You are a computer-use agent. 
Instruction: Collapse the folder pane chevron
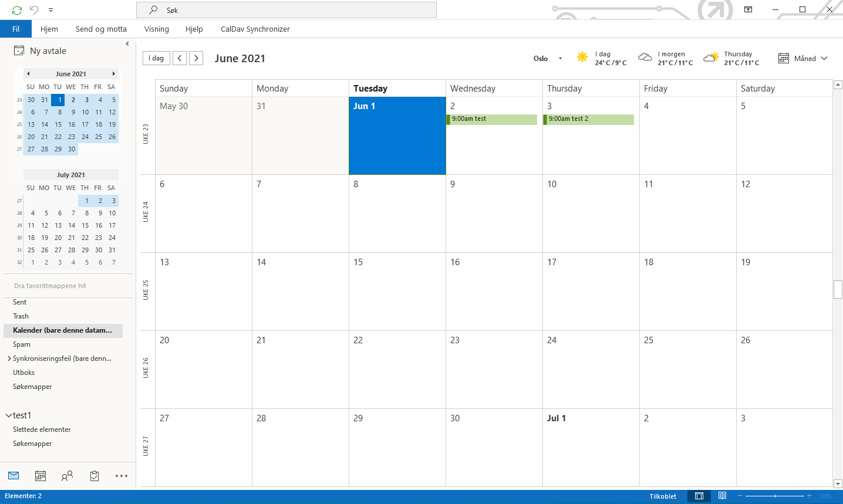pyautogui.click(x=127, y=44)
